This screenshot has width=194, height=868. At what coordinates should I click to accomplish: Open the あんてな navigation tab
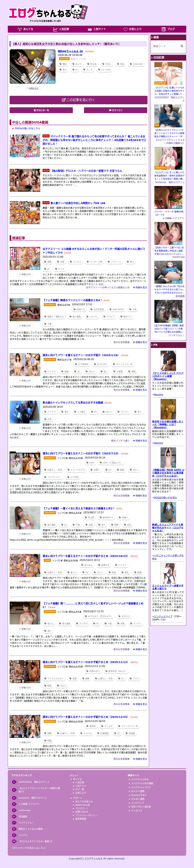(x=26, y=29)
